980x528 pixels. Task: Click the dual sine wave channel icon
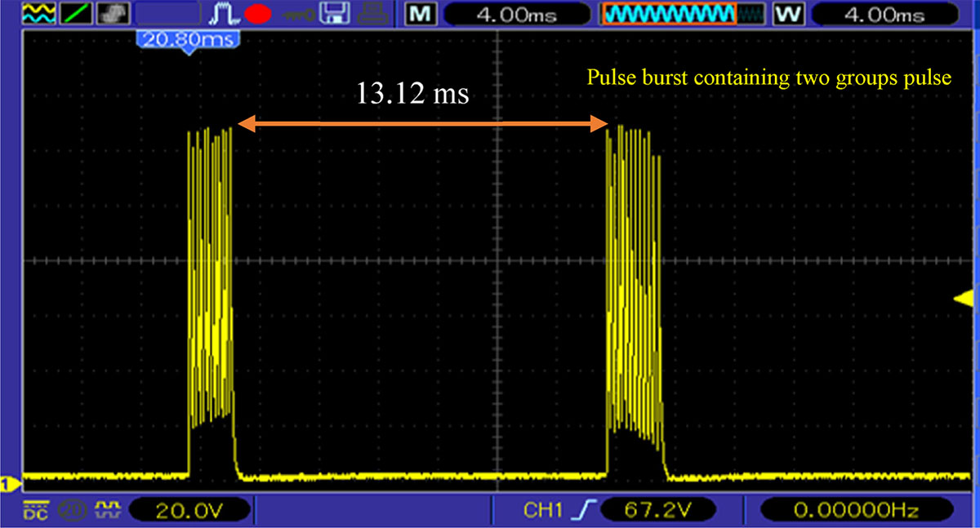point(38,14)
